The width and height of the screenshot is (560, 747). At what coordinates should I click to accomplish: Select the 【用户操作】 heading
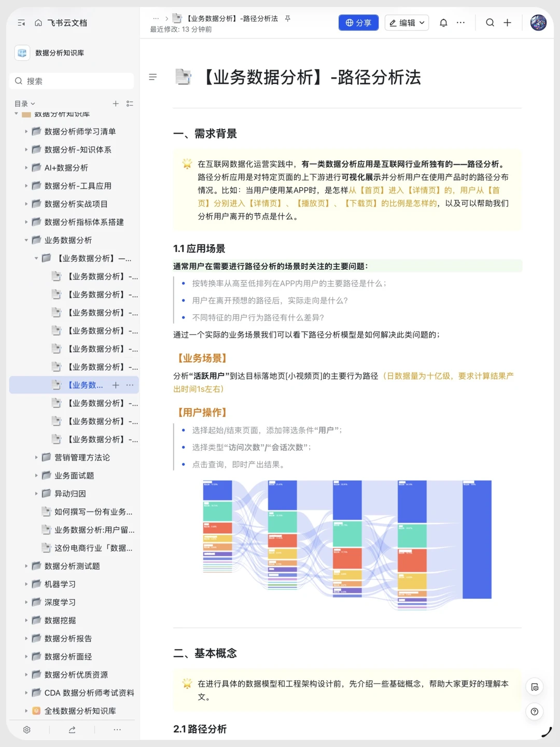(202, 412)
